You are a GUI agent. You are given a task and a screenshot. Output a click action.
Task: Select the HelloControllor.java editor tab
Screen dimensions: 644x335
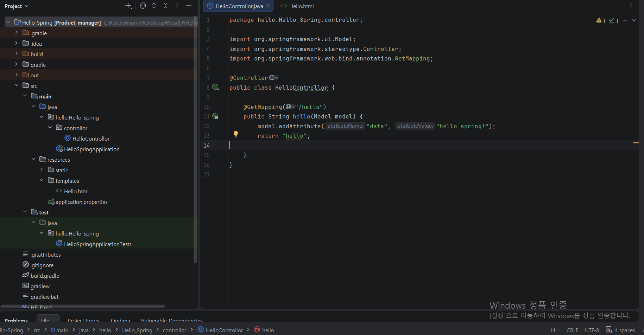click(239, 6)
